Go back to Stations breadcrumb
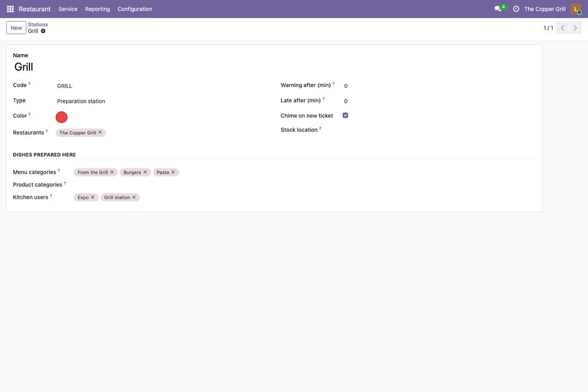 [38, 25]
